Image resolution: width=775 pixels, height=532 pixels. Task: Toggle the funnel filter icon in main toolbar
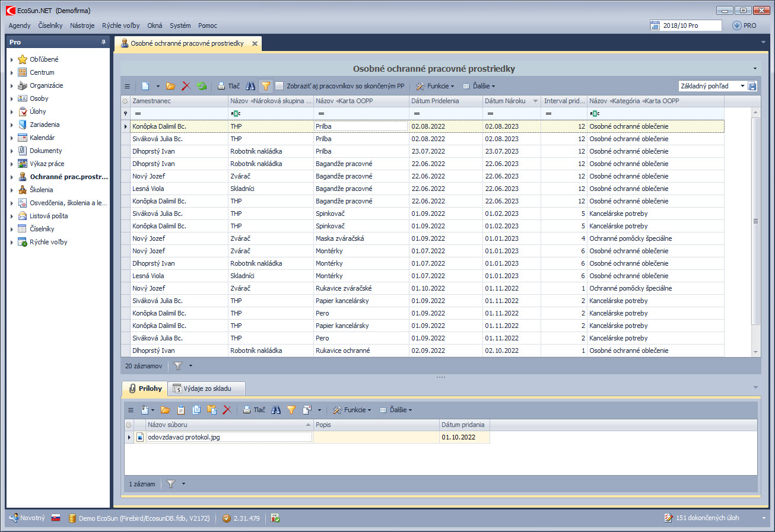pos(266,86)
